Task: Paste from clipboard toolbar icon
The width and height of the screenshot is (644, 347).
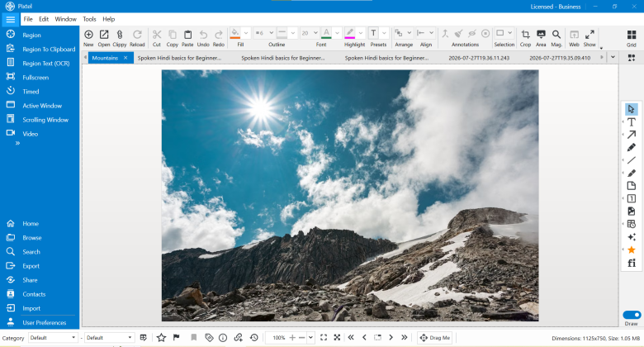Action: coord(187,38)
